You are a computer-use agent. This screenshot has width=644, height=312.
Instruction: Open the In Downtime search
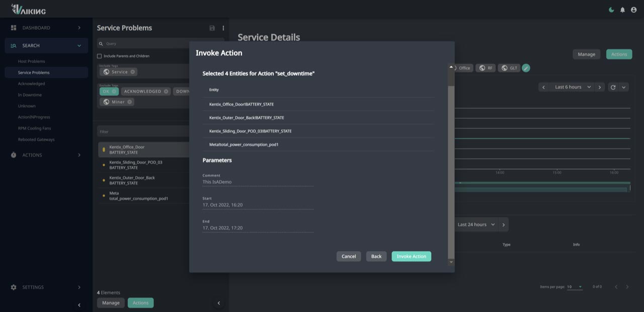[30, 95]
